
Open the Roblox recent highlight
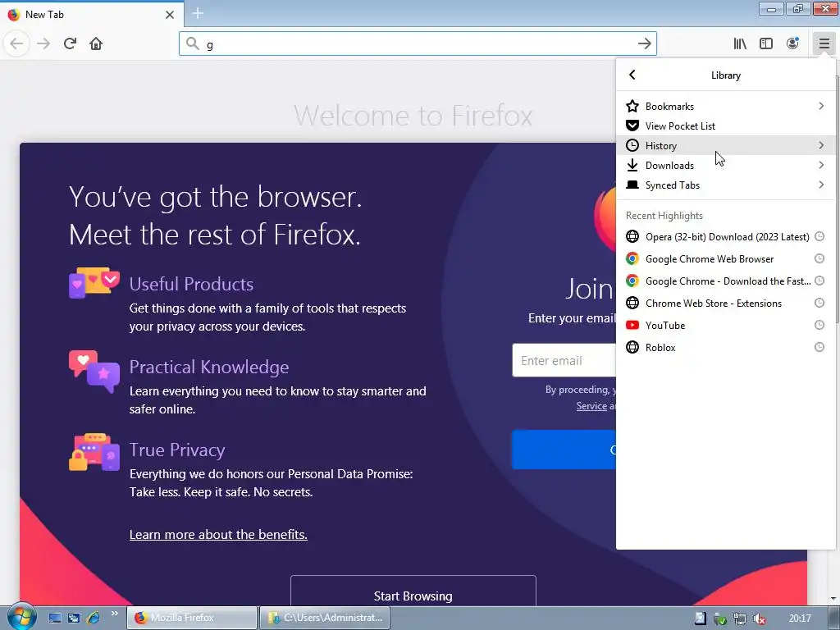tap(726, 347)
